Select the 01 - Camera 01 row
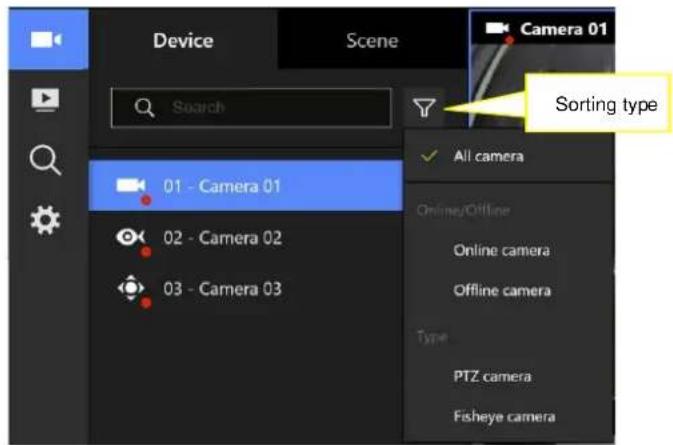The height and width of the screenshot is (445, 673). pyautogui.click(x=246, y=186)
